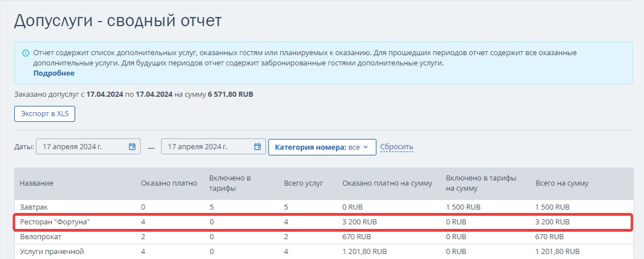Click the total sum 6 571,80 RUB
The width and height of the screenshot is (644, 259).
pyautogui.click(x=230, y=94)
